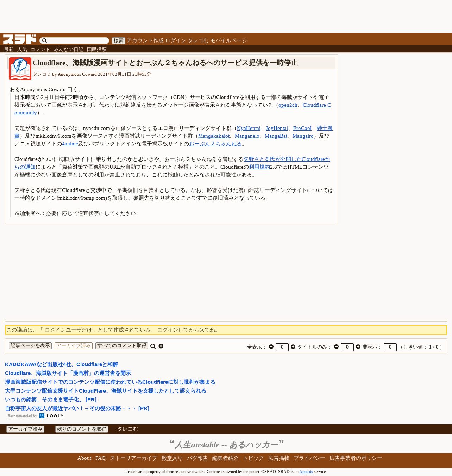Increase タイトルのみ threshold with plus icon
452x476 pixels.
point(358,347)
